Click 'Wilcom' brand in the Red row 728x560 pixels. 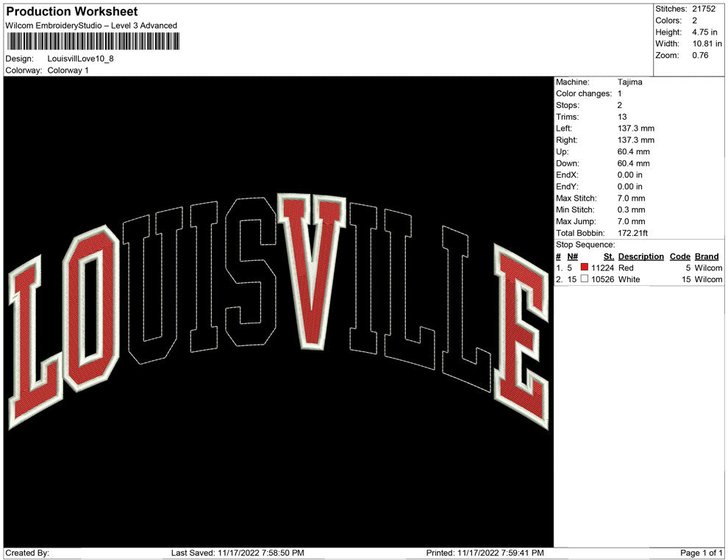(708, 268)
